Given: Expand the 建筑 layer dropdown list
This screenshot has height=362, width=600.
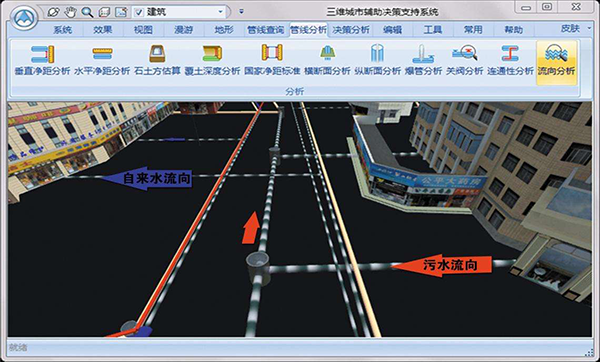Looking at the screenshot, I should [220, 12].
